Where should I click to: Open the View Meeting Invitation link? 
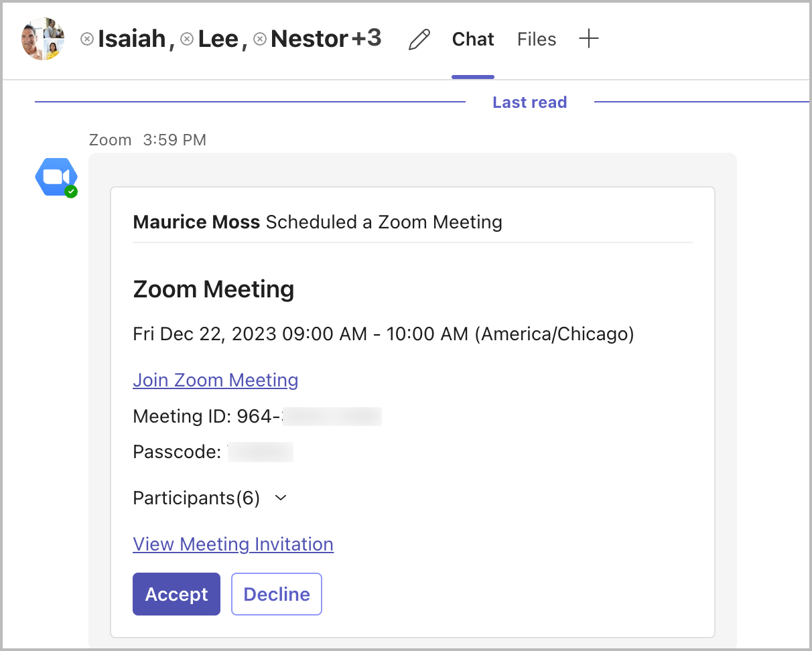tap(233, 545)
